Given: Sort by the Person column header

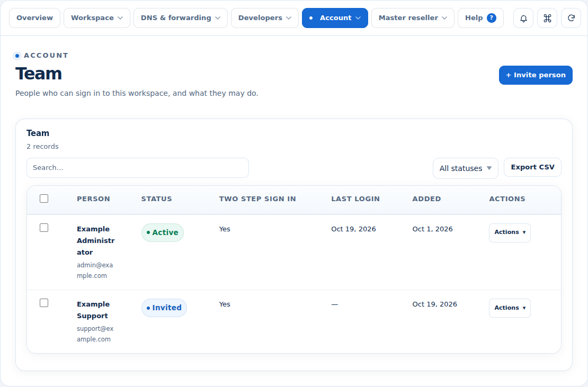Looking at the screenshot, I should (93, 199).
